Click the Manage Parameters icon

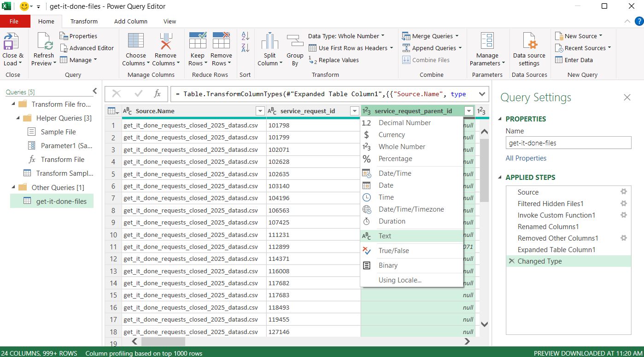click(487, 41)
